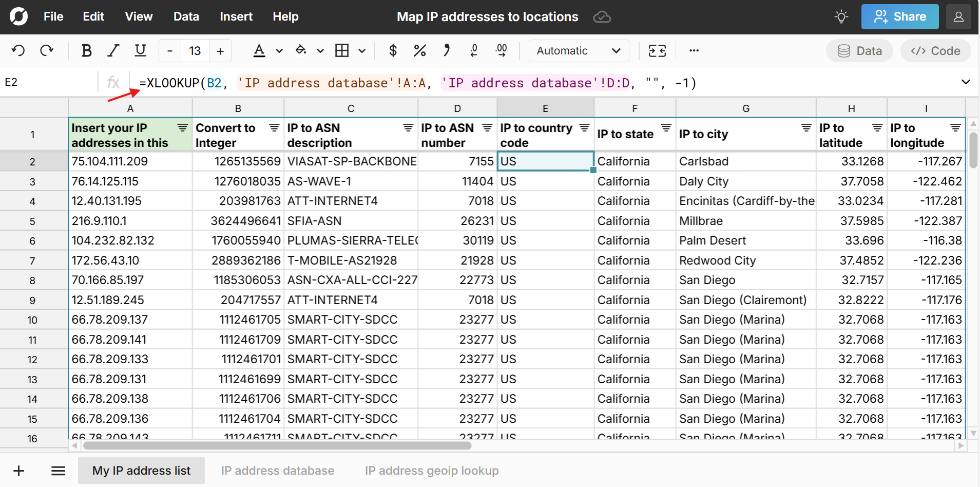Screen dimensions: 980x487
Task: Increase font size with plus button
Action: [220, 50]
